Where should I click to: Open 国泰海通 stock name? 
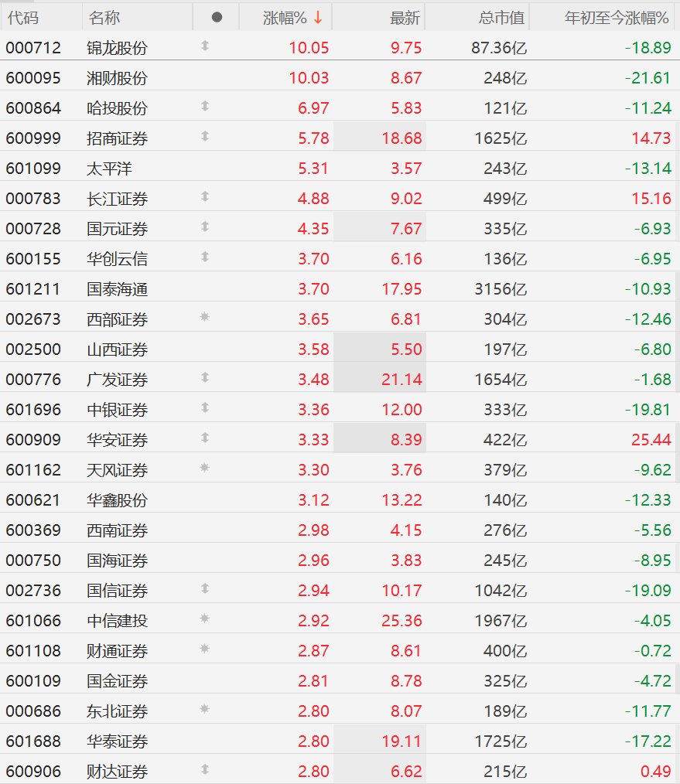[117, 289]
